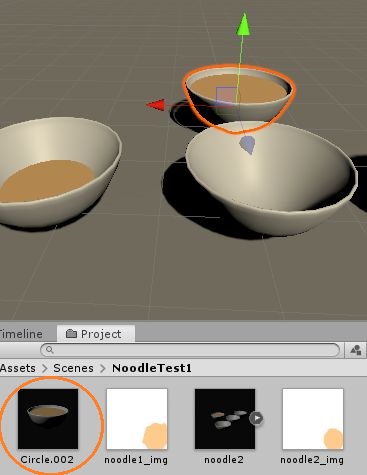Click the purple plane handle at gizmo center

click(x=227, y=97)
